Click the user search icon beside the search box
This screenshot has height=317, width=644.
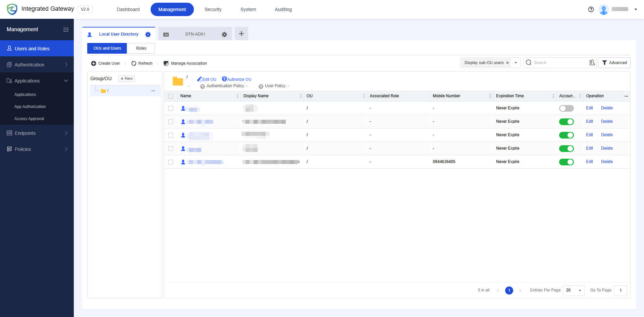point(592,62)
